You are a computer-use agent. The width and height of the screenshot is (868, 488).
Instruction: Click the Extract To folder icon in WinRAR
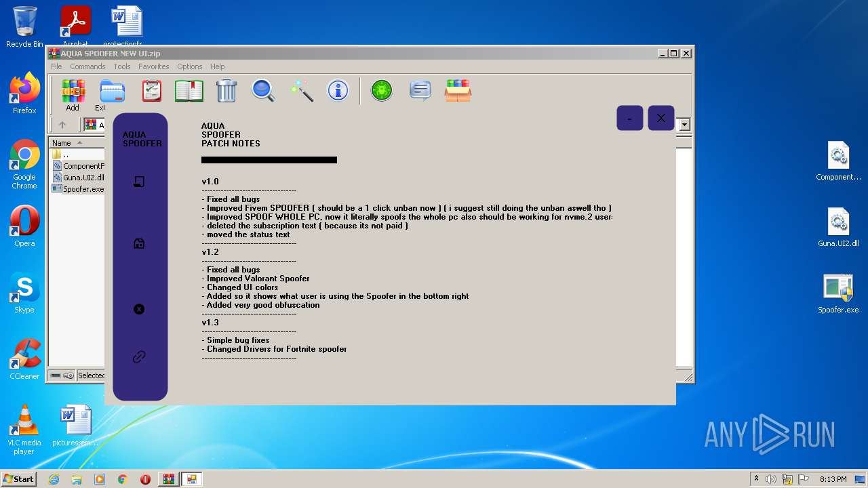111,91
